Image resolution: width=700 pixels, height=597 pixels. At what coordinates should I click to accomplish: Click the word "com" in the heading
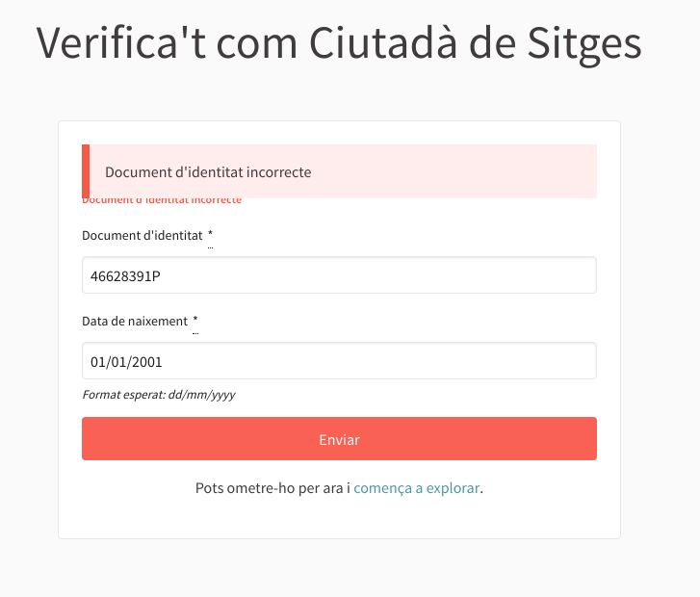(265, 43)
